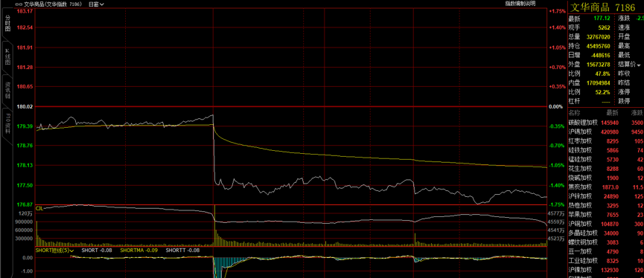Sort list by 名称 column header

coord(574,113)
